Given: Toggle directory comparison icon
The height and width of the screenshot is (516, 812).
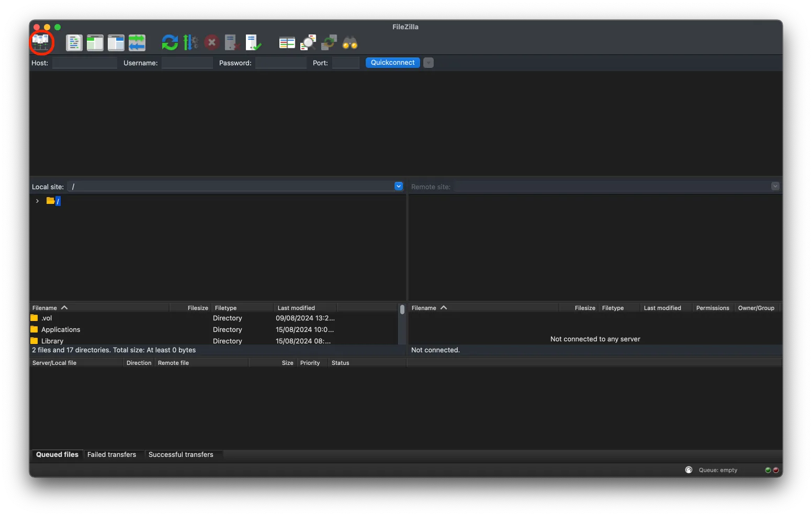Looking at the screenshot, I should point(308,42).
